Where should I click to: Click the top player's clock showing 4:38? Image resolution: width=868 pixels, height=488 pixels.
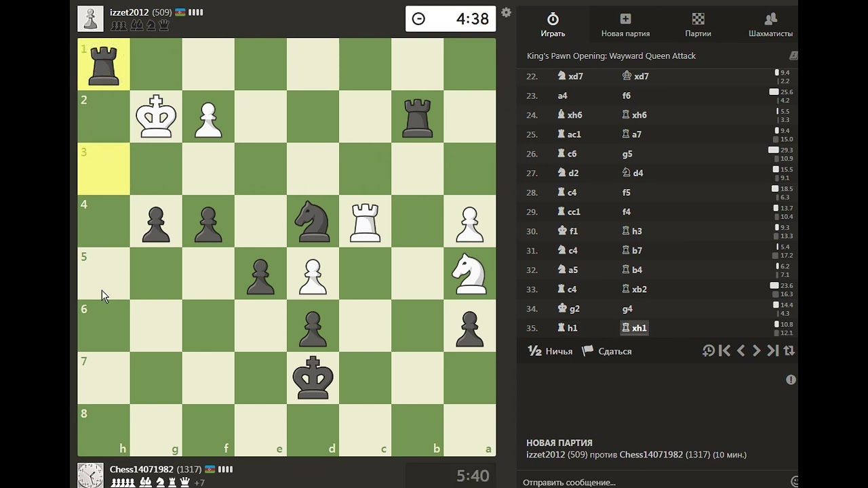click(x=451, y=19)
